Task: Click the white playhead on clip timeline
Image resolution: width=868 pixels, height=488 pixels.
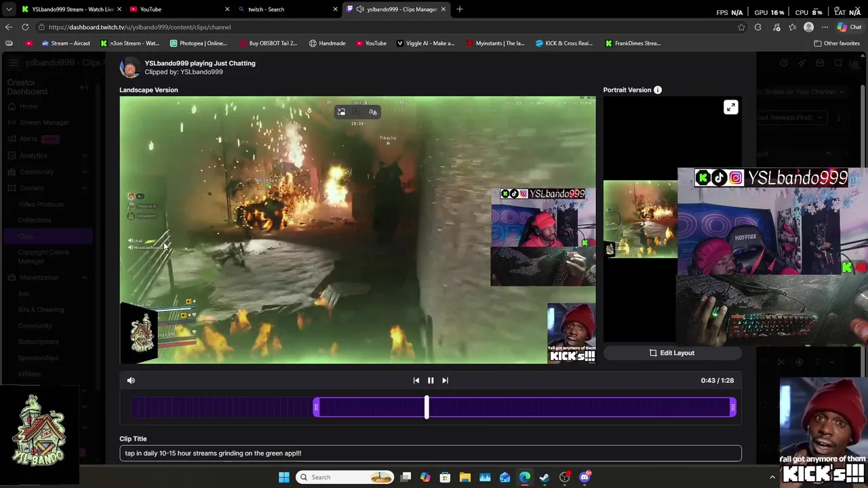Action: click(427, 407)
